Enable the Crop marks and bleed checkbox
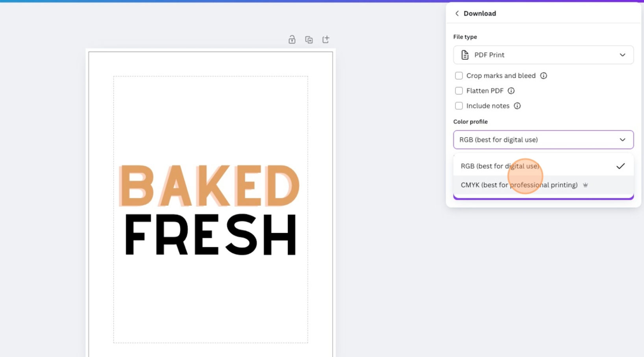 pos(459,76)
